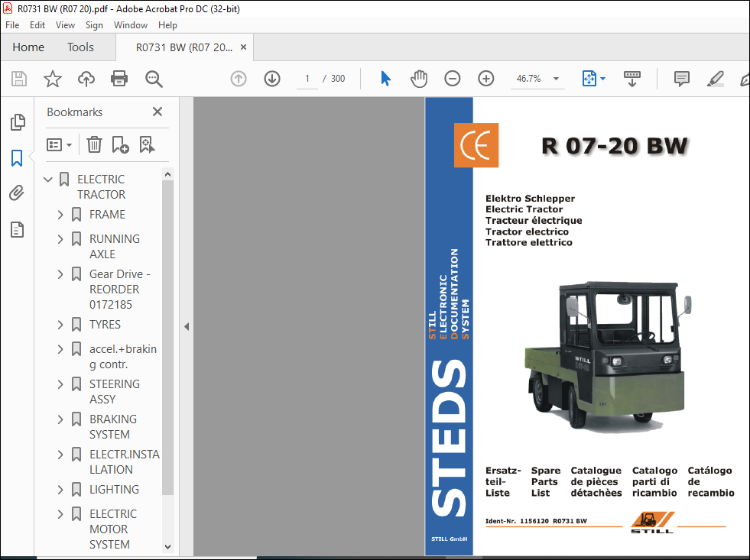Expand the TYRES bookmark
The image size is (750, 560).
click(60, 325)
